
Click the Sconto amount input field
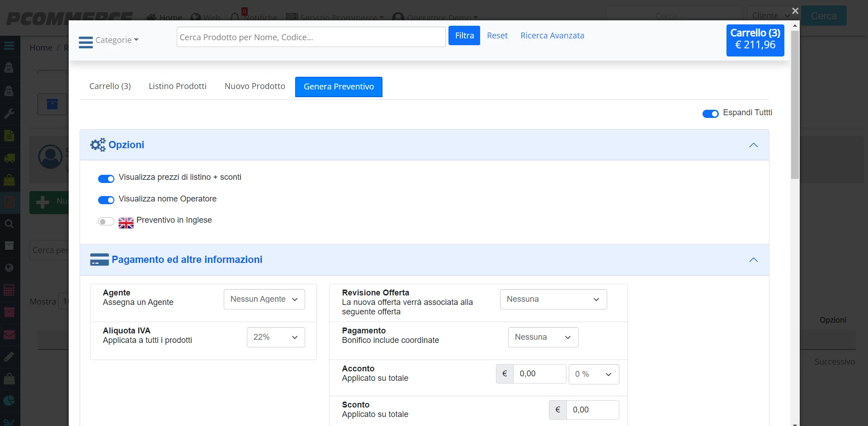(x=592, y=410)
